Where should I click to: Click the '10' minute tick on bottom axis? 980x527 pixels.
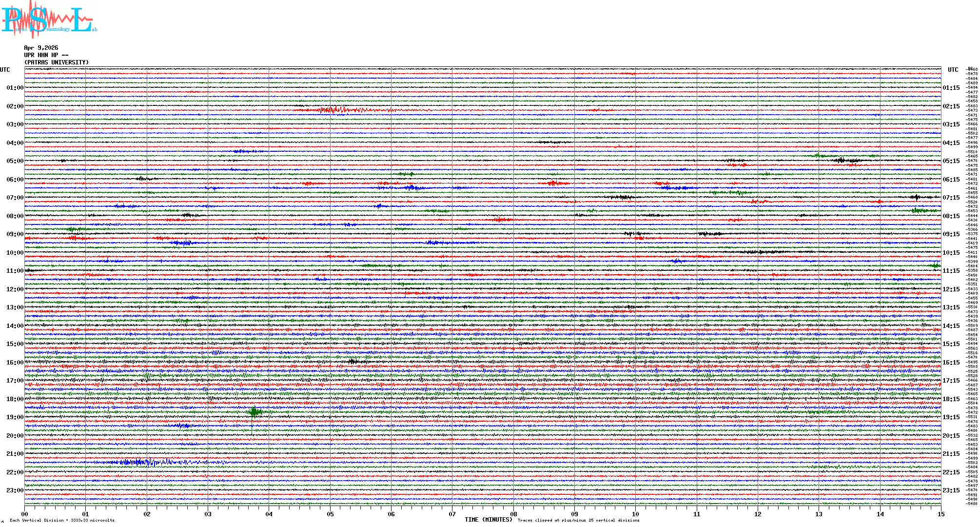[635, 514]
